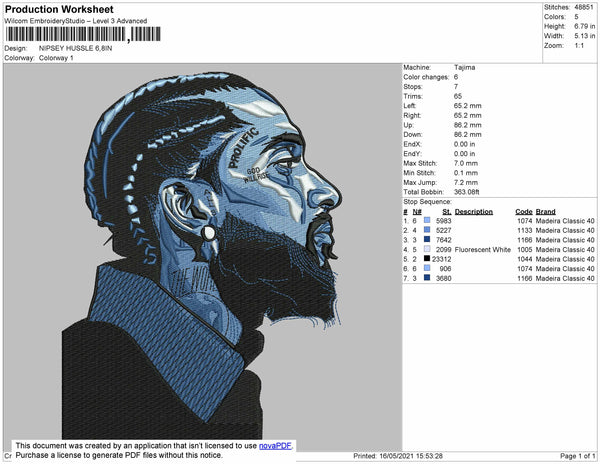The height and width of the screenshot is (464, 600).
Task: Select the Left value 65.2 mm
Action: click(x=468, y=106)
